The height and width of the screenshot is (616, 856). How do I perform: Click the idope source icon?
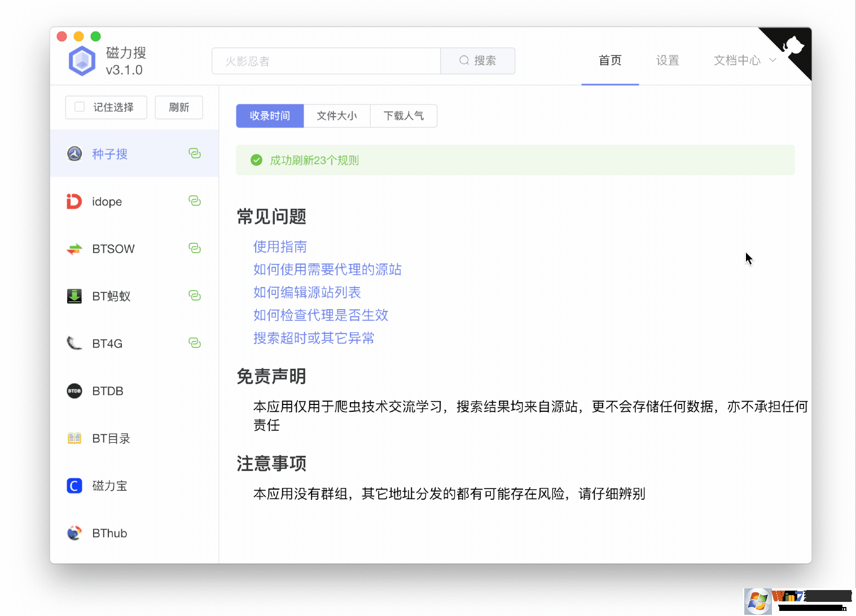74,201
